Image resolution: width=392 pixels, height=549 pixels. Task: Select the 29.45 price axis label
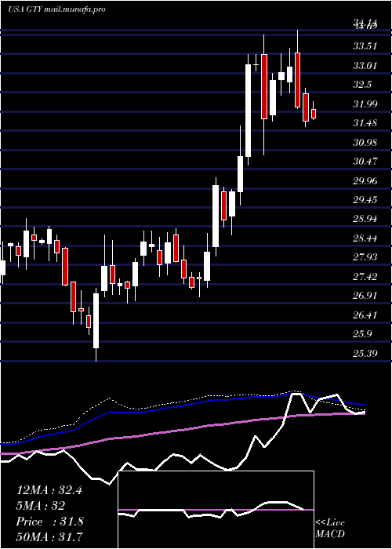tap(365, 200)
